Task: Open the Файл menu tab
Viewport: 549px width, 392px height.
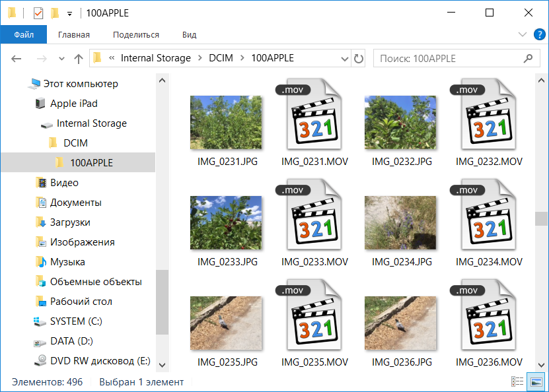Action: [23, 35]
